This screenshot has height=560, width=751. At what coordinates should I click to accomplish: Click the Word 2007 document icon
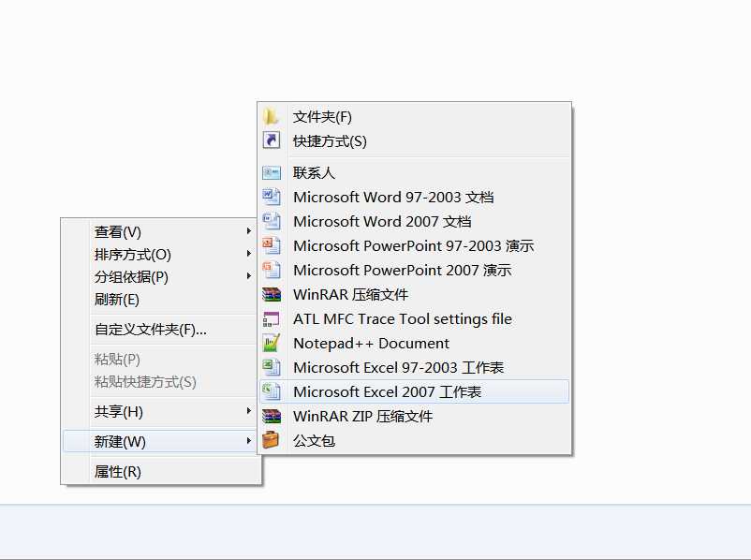[271, 221]
